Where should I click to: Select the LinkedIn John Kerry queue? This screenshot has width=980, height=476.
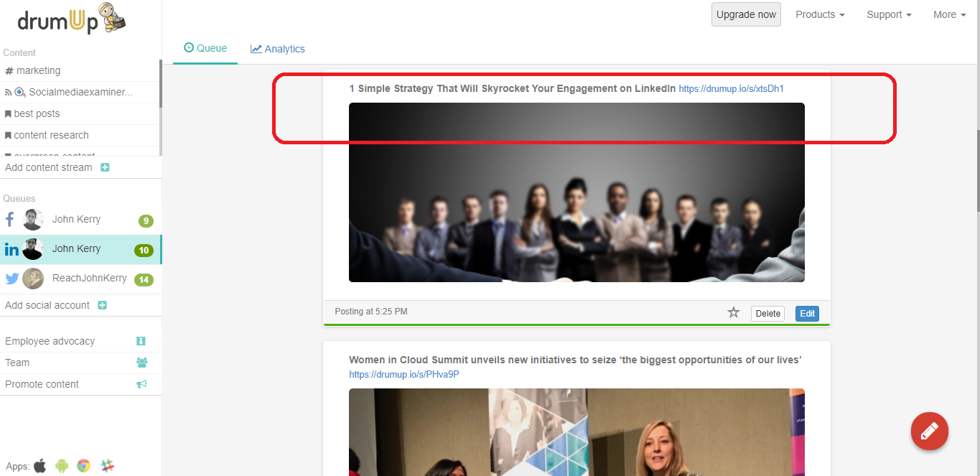[80, 249]
